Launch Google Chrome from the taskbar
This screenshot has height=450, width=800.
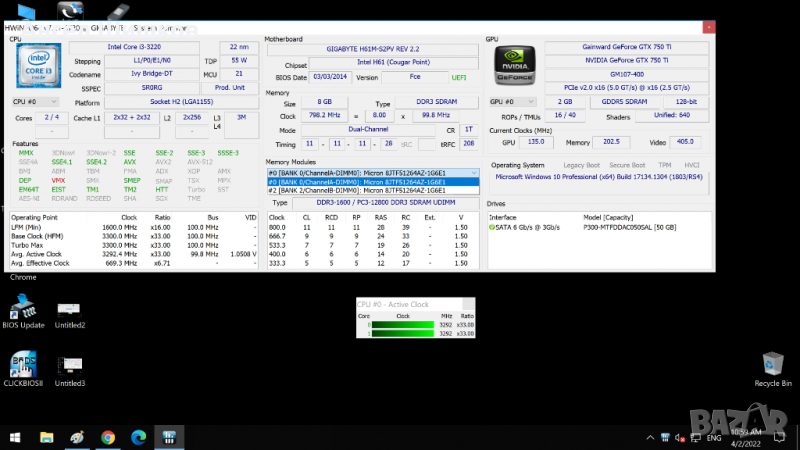point(107,437)
